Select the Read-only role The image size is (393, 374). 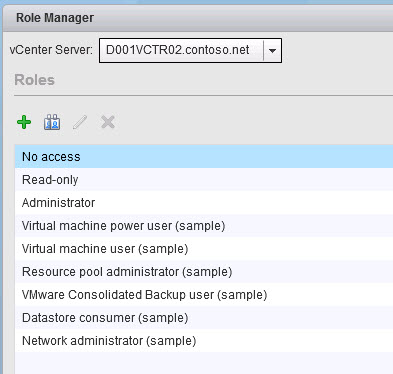(204, 180)
